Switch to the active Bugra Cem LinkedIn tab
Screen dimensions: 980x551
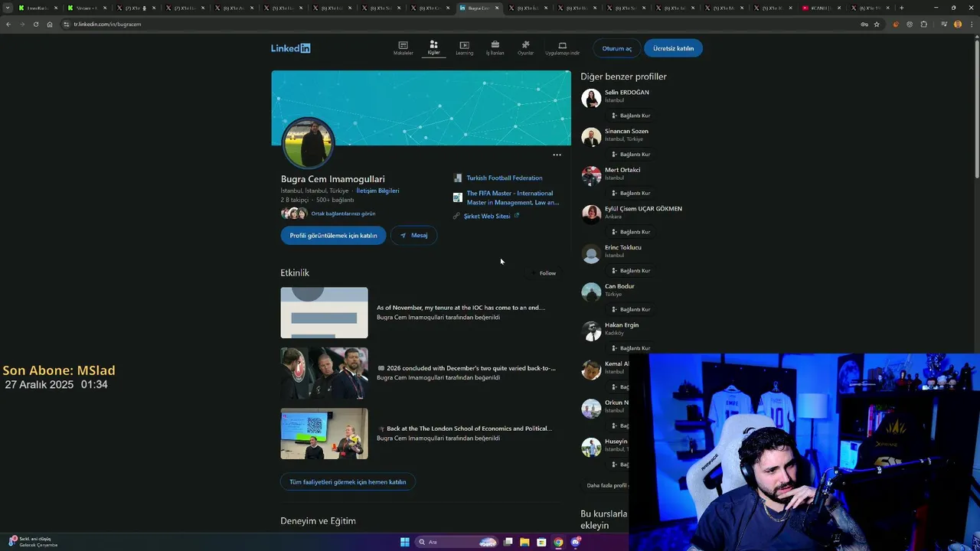(x=479, y=8)
